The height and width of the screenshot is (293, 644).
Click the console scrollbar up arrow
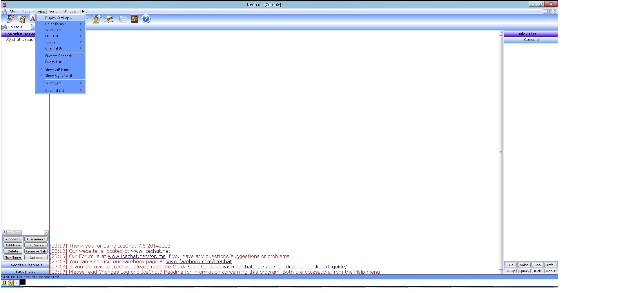click(x=501, y=33)
